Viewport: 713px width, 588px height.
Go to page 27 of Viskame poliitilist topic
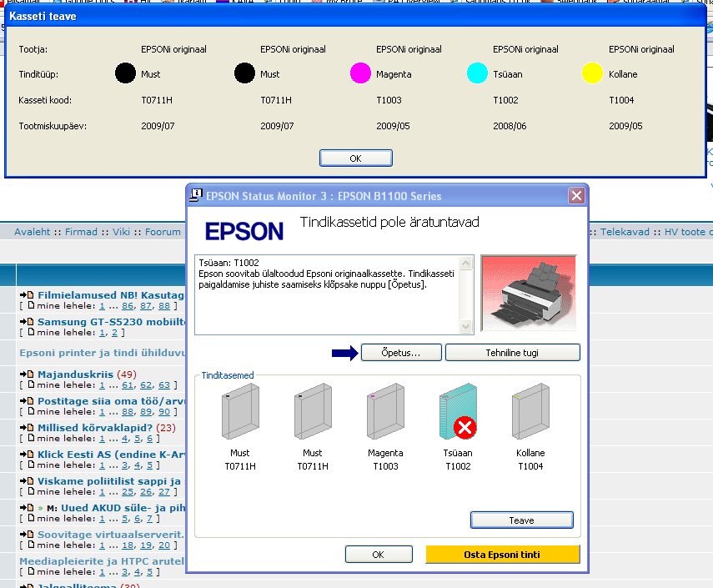coord(164,492)
